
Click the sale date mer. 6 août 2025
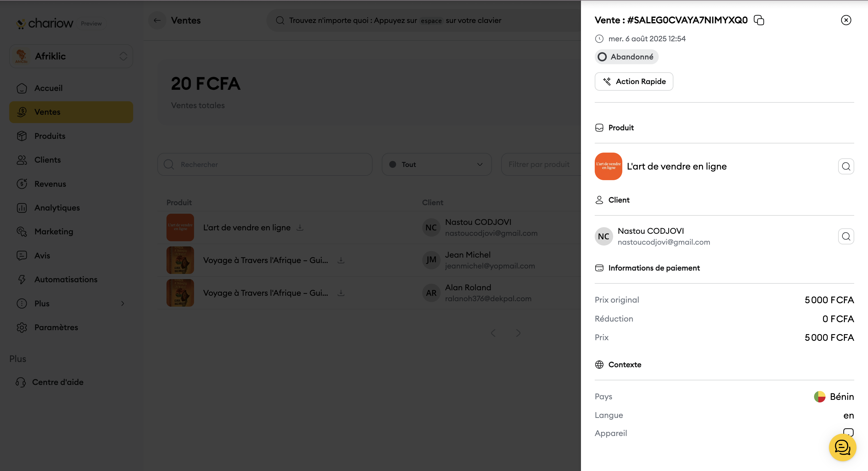[x=647, y=39]
